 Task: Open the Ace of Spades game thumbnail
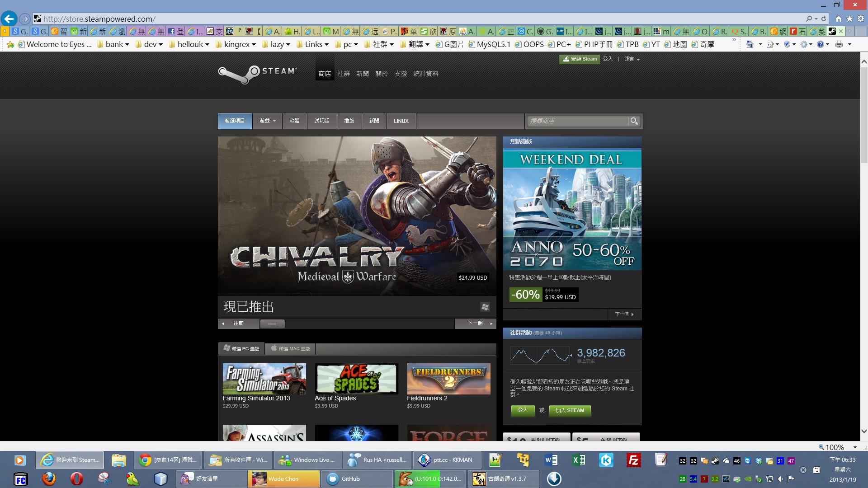356,379
